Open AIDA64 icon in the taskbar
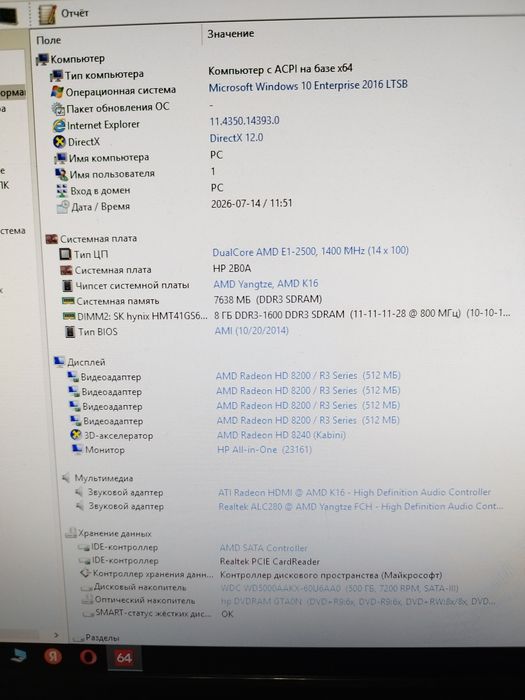525x700 pixels. (x=124, y=658)
